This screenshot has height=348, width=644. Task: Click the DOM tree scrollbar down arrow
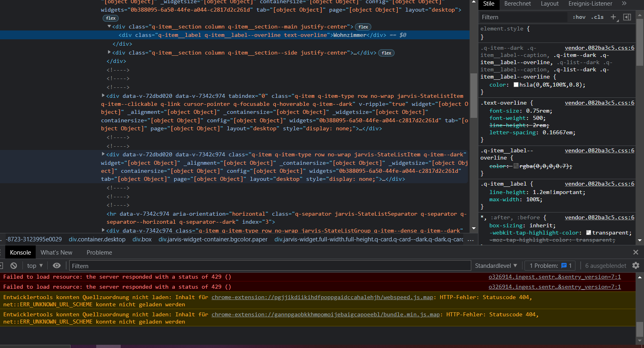474,228
